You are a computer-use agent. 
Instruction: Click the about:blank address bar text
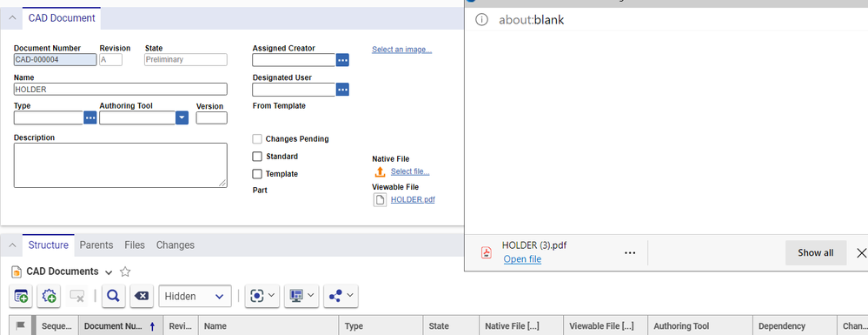[532, 20]
